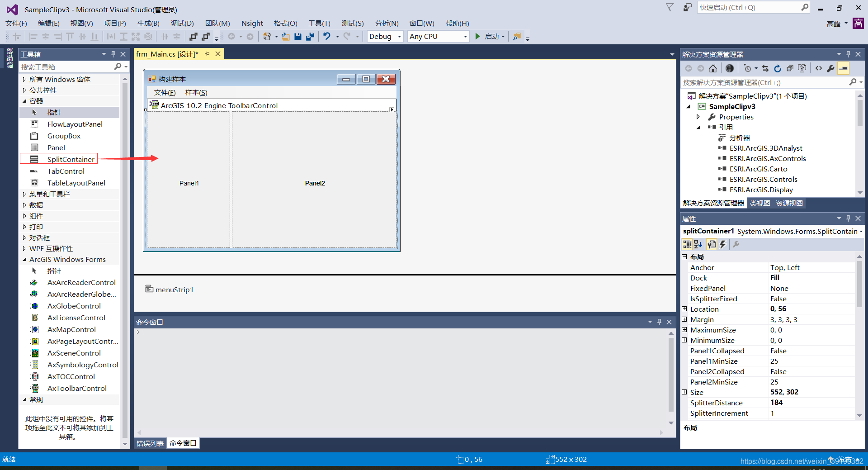
Task: Click menuStrip1 in the component tray
Action: point(170,290)
